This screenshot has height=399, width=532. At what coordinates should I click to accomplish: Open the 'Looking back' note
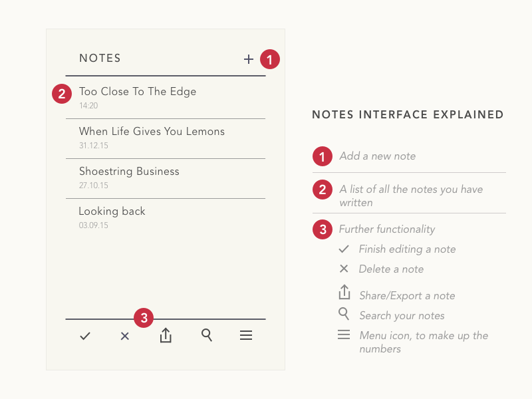pyautogui.click(x=112, y=211)
